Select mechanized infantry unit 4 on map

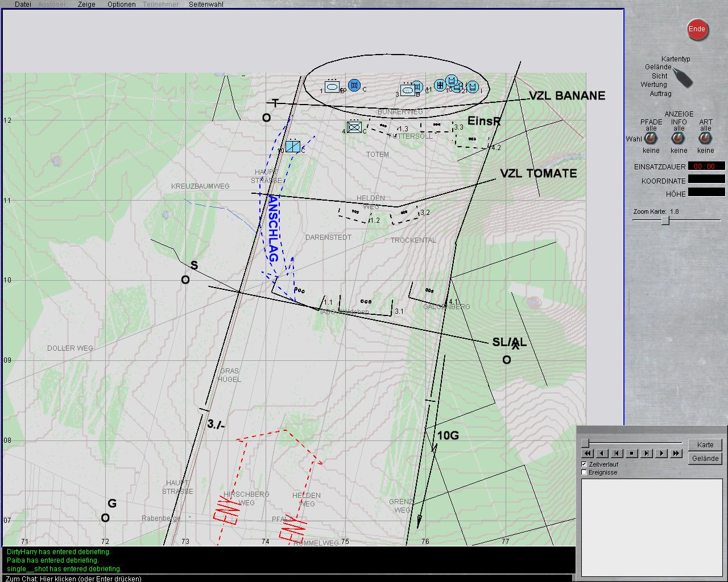[x=354, y=127]
